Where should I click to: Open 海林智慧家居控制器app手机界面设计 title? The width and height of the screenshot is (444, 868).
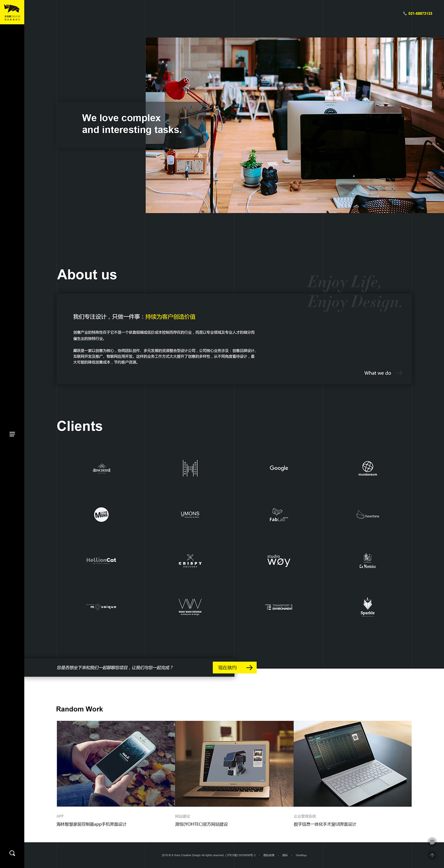tap(92, 824)
